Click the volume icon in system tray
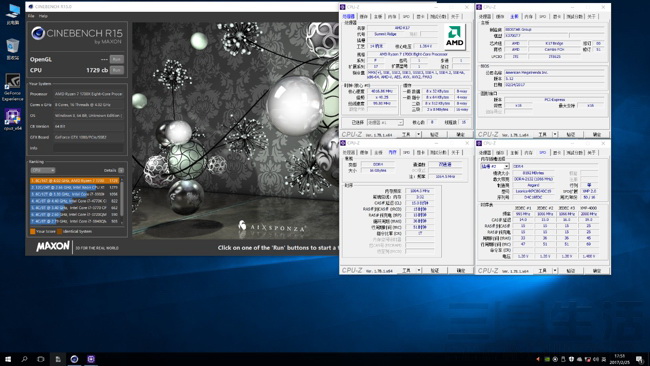The image size is (650, 366). pos(596,359)
